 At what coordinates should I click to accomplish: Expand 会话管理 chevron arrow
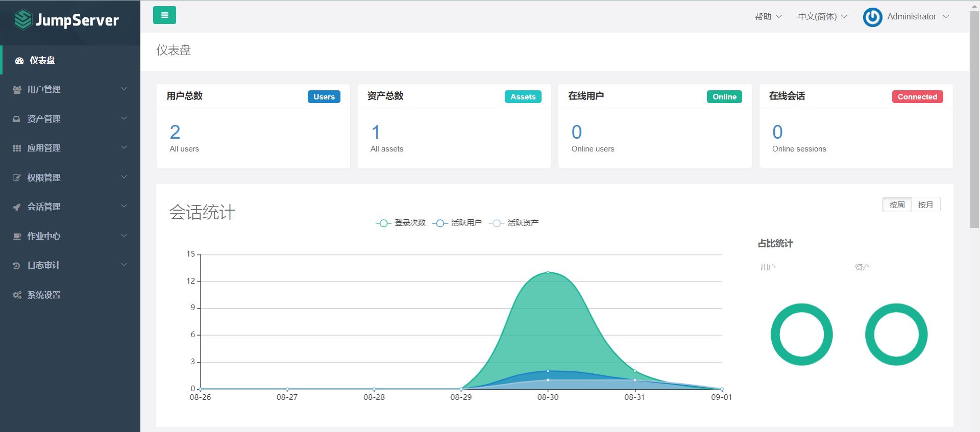124,206
